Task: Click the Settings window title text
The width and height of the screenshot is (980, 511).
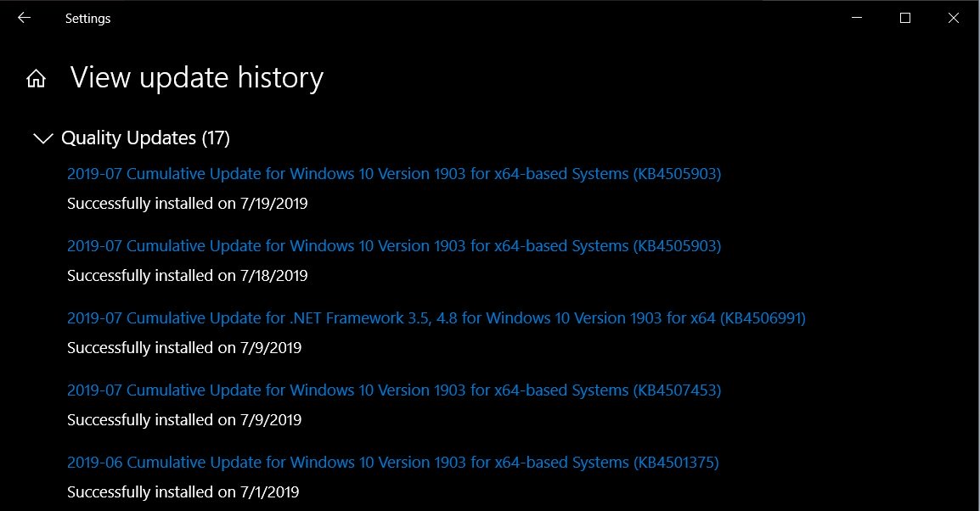Action: 88,19
